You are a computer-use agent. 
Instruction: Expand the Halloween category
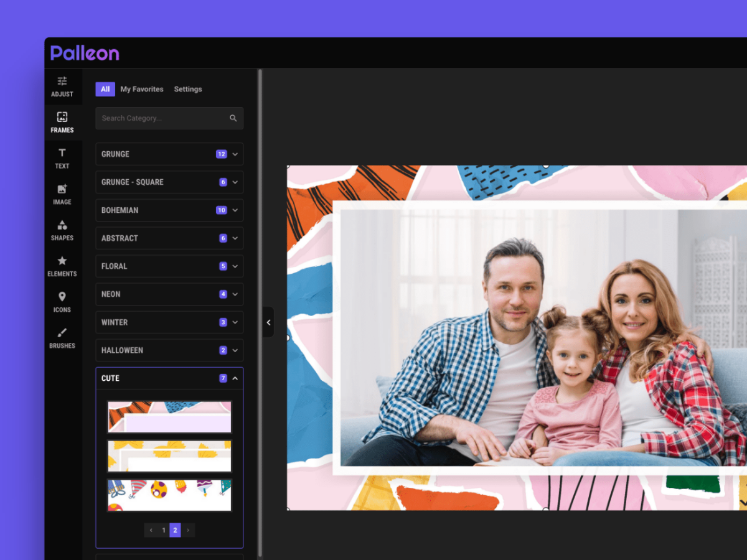tap(169, 350)
